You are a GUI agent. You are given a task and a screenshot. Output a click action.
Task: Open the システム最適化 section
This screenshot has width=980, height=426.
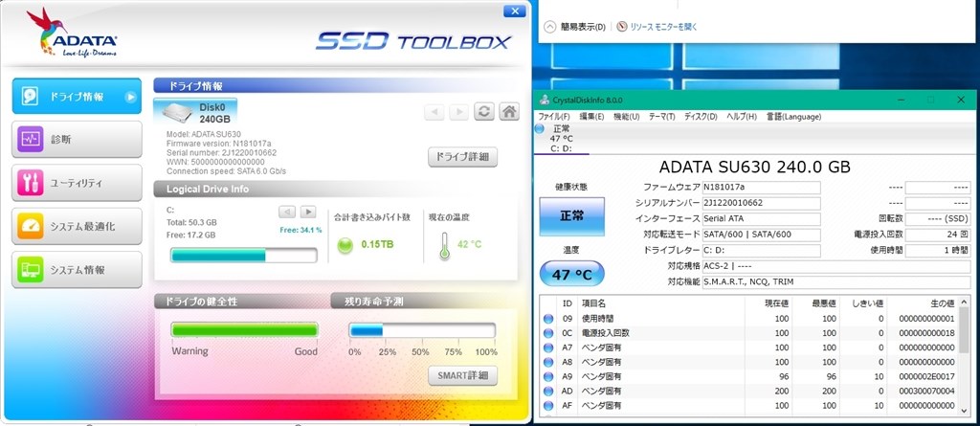(77, 227)
